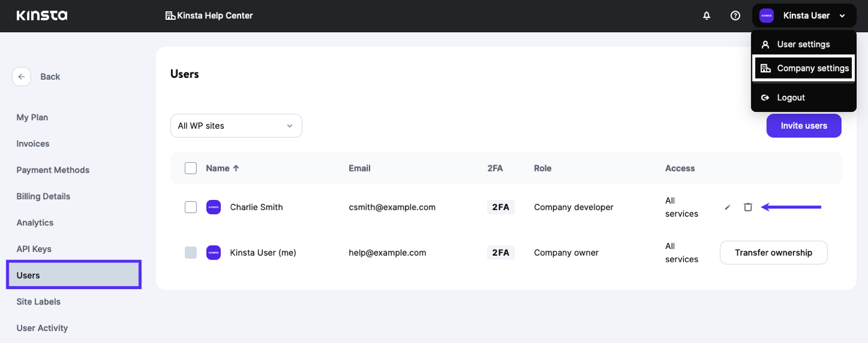Viewport: 868px width, 343px height.
Task: Edit Charlie Smith with pencil icon
Action: pyautogui.click(x=727, y=207)
